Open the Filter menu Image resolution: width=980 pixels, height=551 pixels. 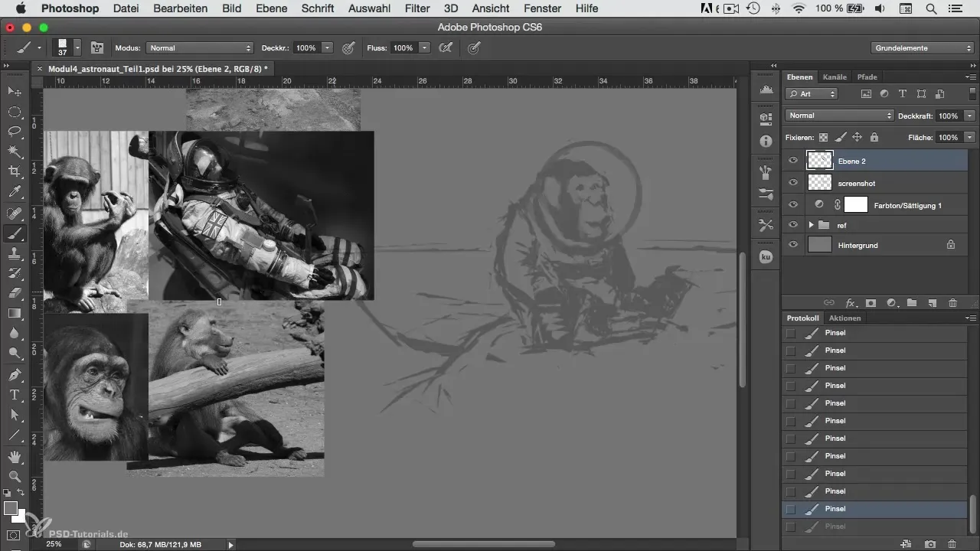pos(416,8)
